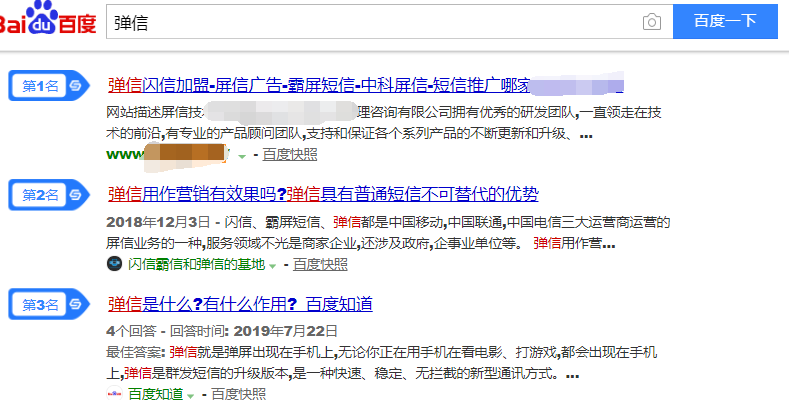Click the 百度一下 search button
Image resolution: width=789 pixels, height=400 pixels.
(725, 21)
